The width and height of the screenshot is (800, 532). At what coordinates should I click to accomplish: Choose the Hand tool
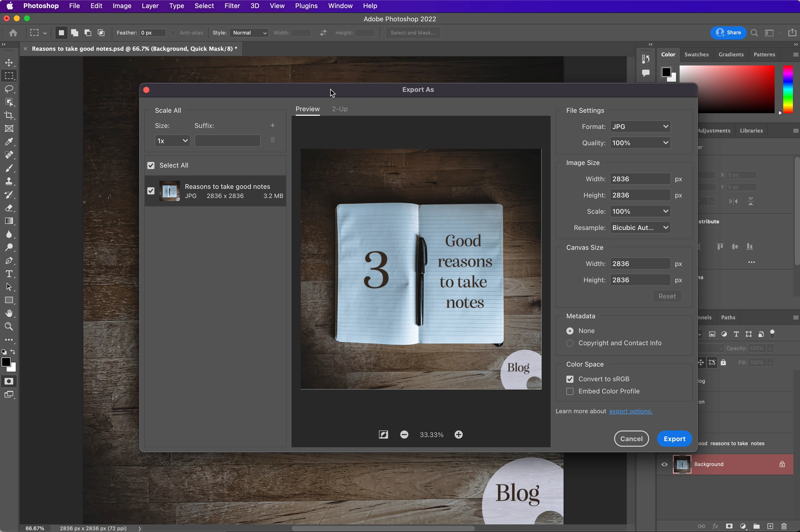(x=9, y=313)
